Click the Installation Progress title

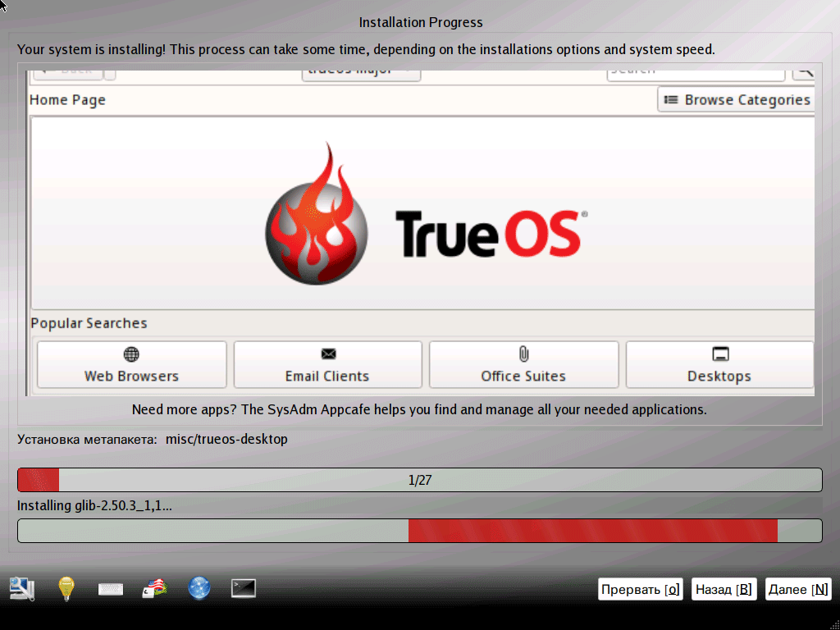(421, 22)
